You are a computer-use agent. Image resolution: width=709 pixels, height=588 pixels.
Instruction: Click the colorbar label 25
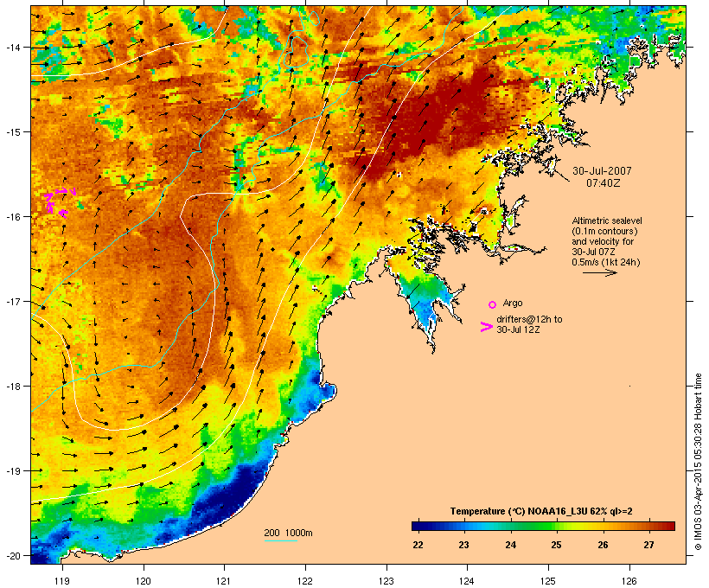pyautogui.click(x=556, y=545)
